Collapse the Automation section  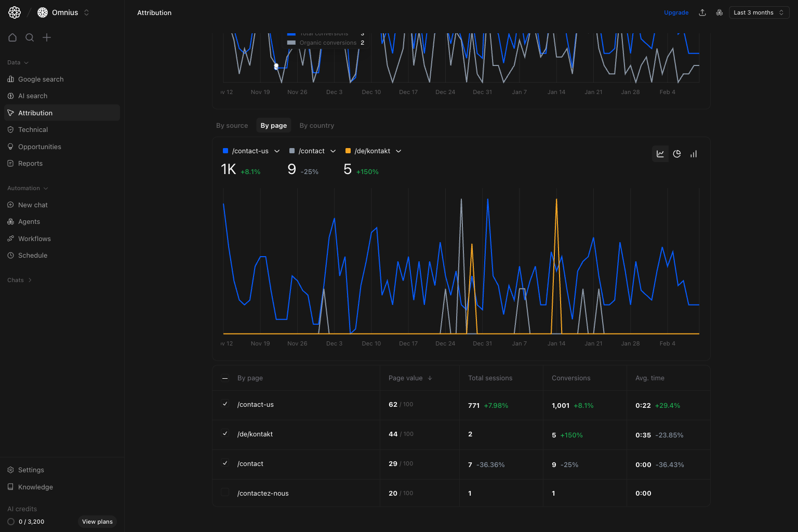coord(28,188)
